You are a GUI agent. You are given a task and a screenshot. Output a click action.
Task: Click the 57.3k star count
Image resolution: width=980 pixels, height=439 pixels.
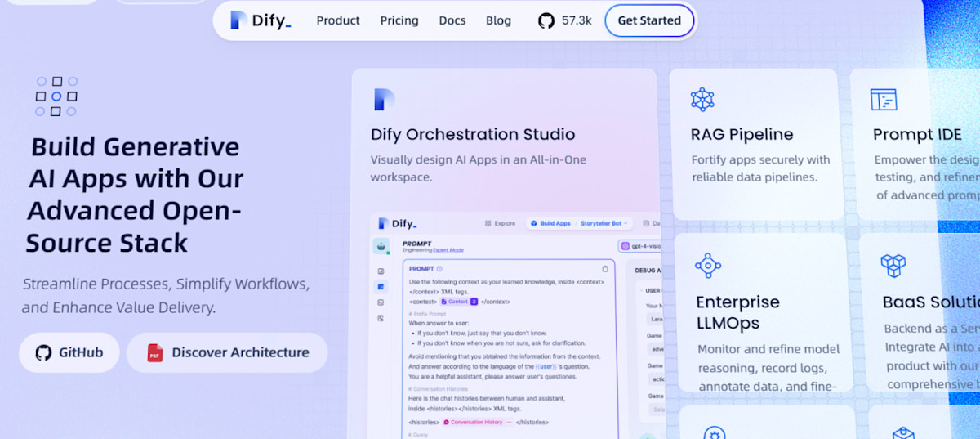pyautogui.click(x=577, y=20)
